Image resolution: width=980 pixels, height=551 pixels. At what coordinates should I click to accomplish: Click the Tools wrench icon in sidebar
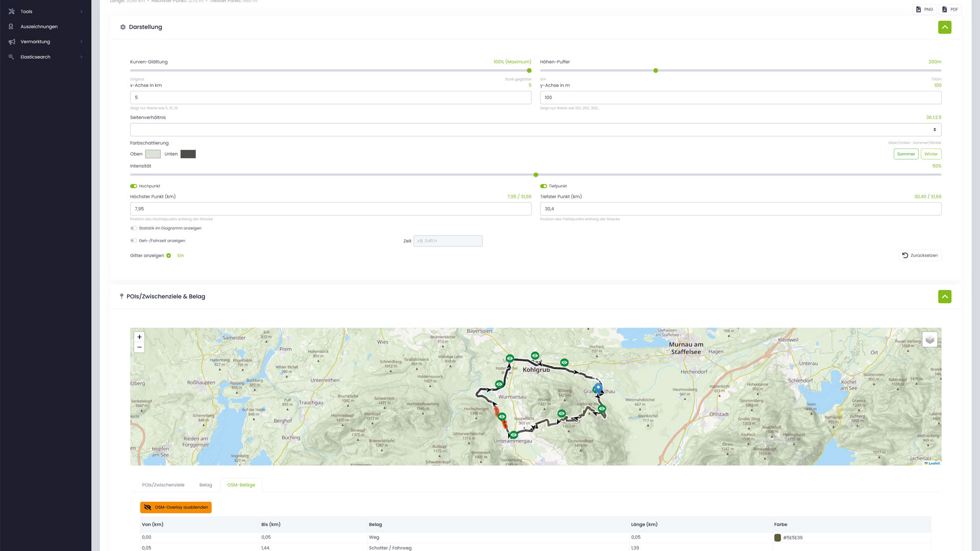11,11
